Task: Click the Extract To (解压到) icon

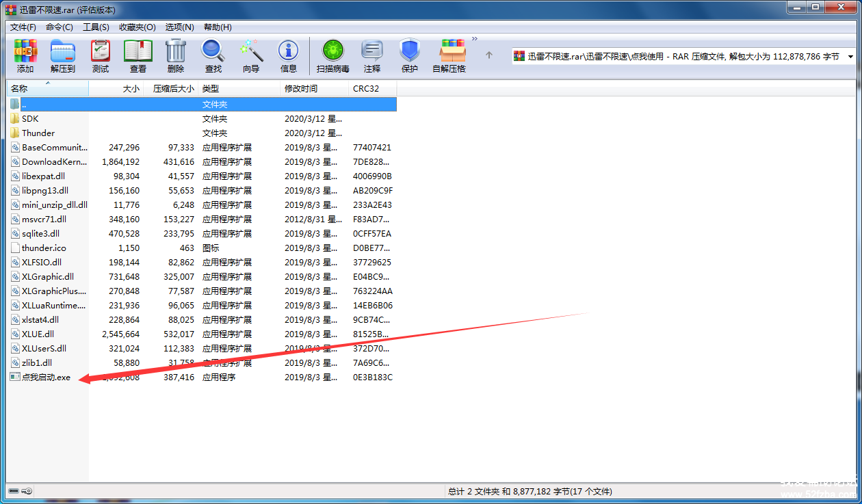Action: coord(63,56)
